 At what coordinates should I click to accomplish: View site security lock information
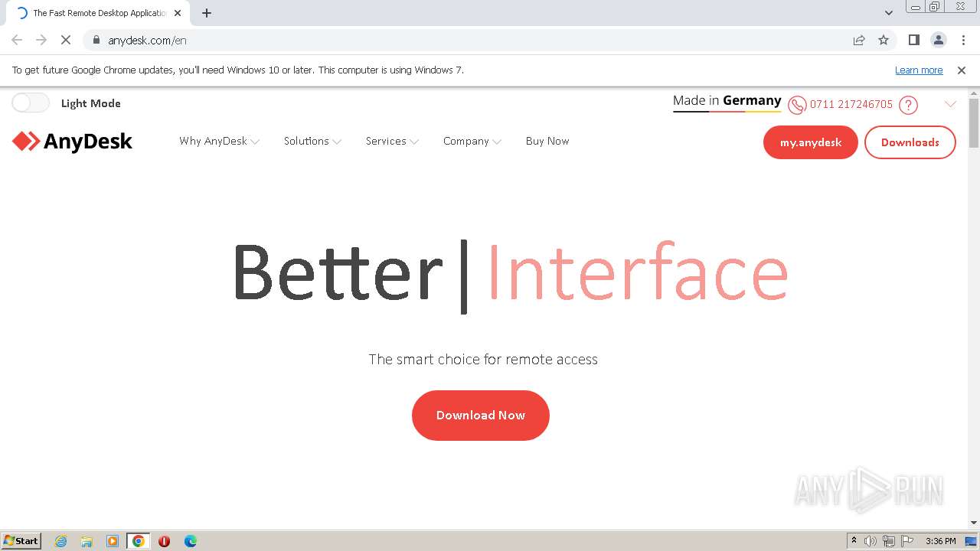point(96,40)
